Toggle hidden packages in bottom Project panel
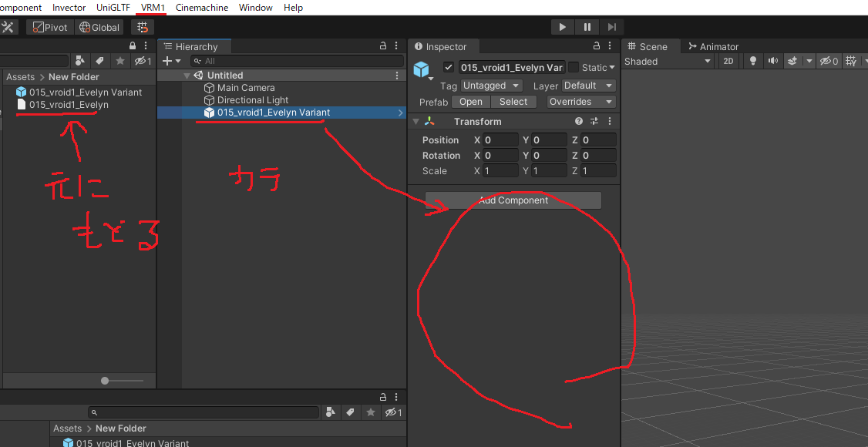Viewport: 868px width, 447px height. (x=393, y=412)
